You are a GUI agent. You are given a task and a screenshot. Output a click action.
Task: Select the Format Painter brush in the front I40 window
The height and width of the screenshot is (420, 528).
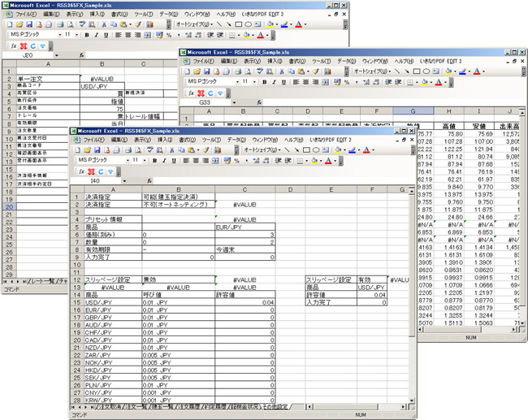coord(206,149)
